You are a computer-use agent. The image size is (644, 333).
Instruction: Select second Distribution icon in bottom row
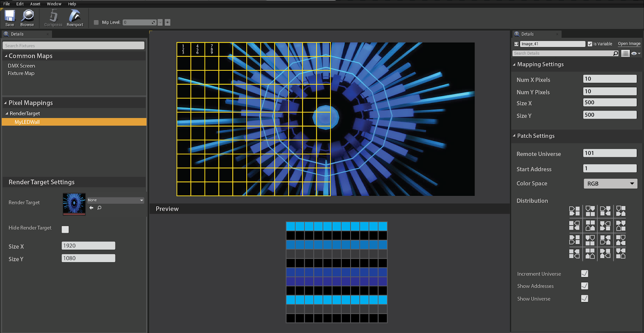(590, 253)
